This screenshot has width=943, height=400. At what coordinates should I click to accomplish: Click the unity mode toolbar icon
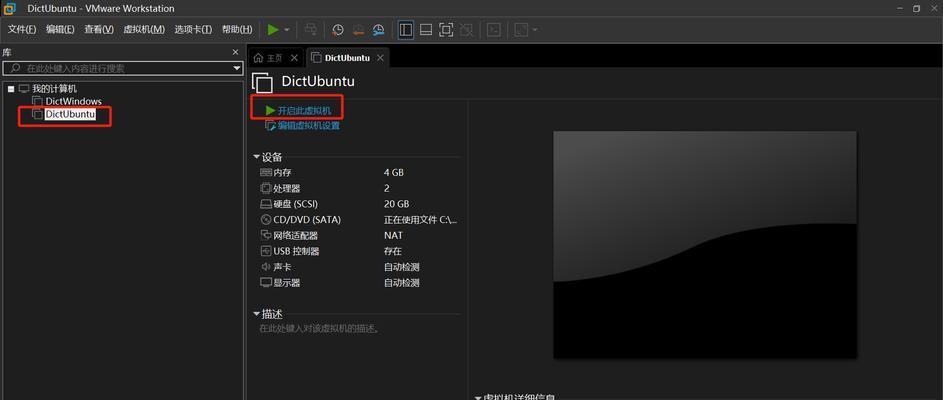coord(466,29)
